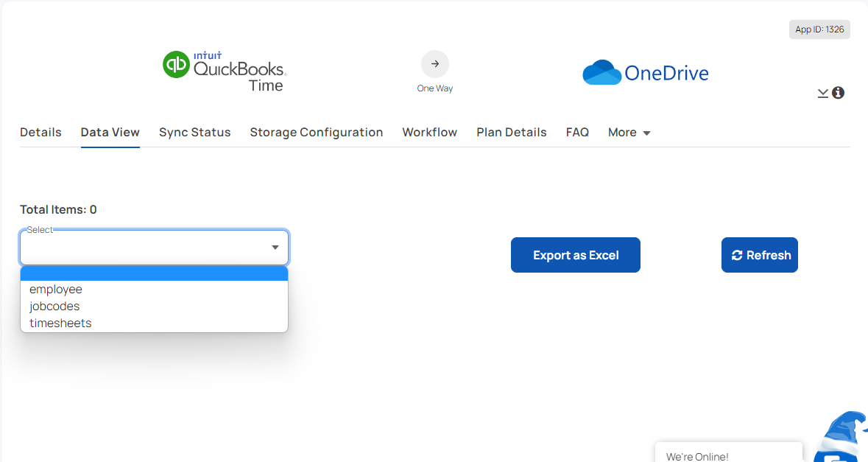This screenshot has height=462, width=868.
Task: Click the OneDrive logo
Action: 646,72
